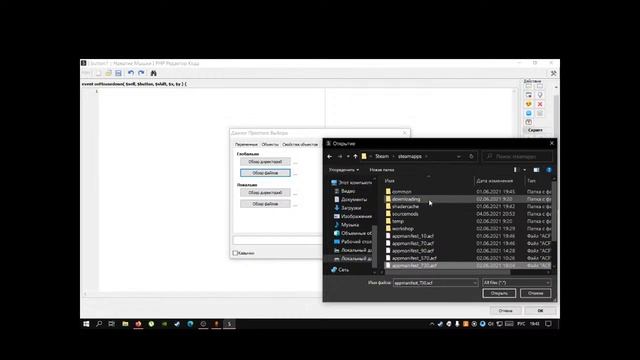640x360 pixels.
Task: Click Новая папка in Open dialog
Action: 382,170
